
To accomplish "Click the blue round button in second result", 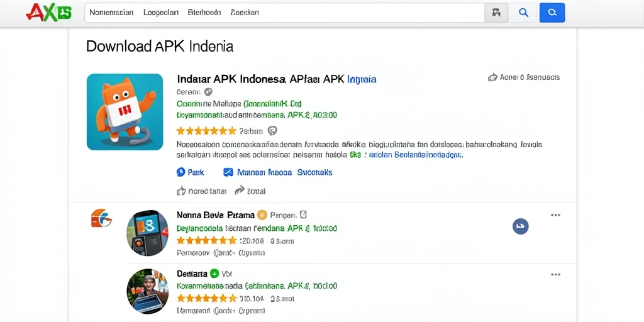I will pyautogui.click(x=520, y=226).
